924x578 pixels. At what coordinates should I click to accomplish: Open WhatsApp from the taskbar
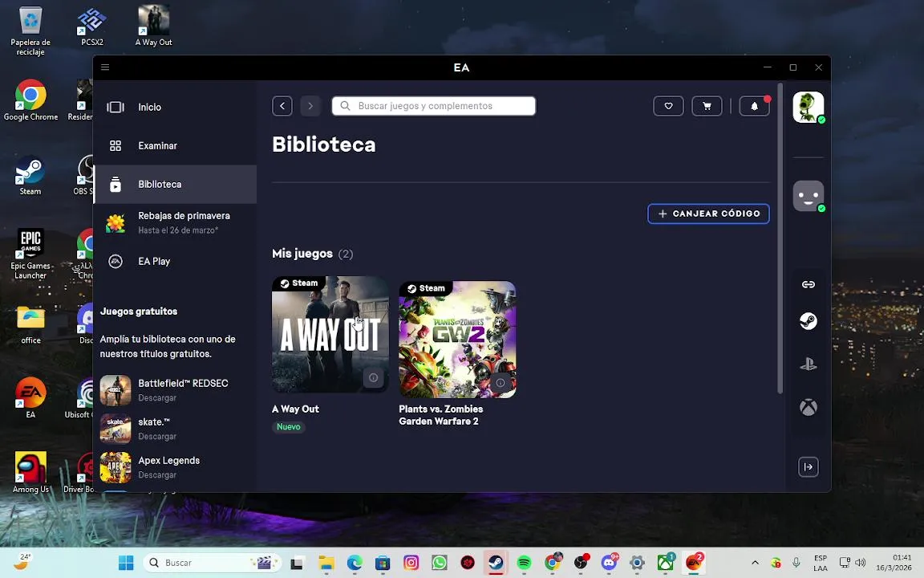439,563
